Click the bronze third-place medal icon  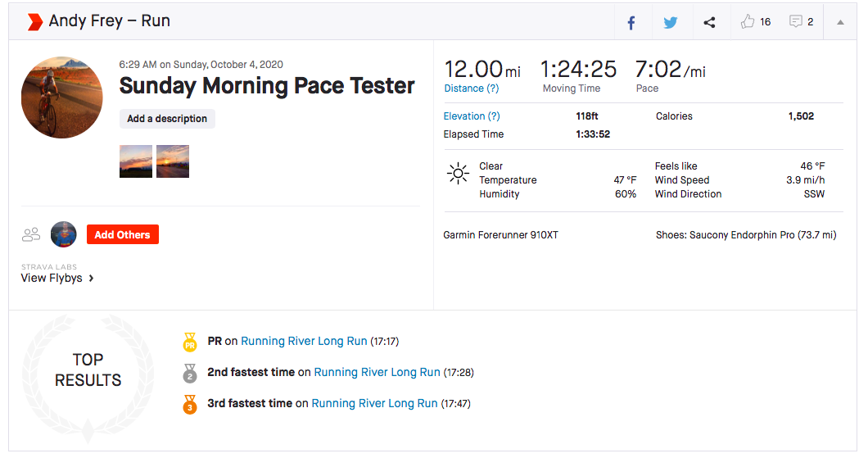(190, 404)
